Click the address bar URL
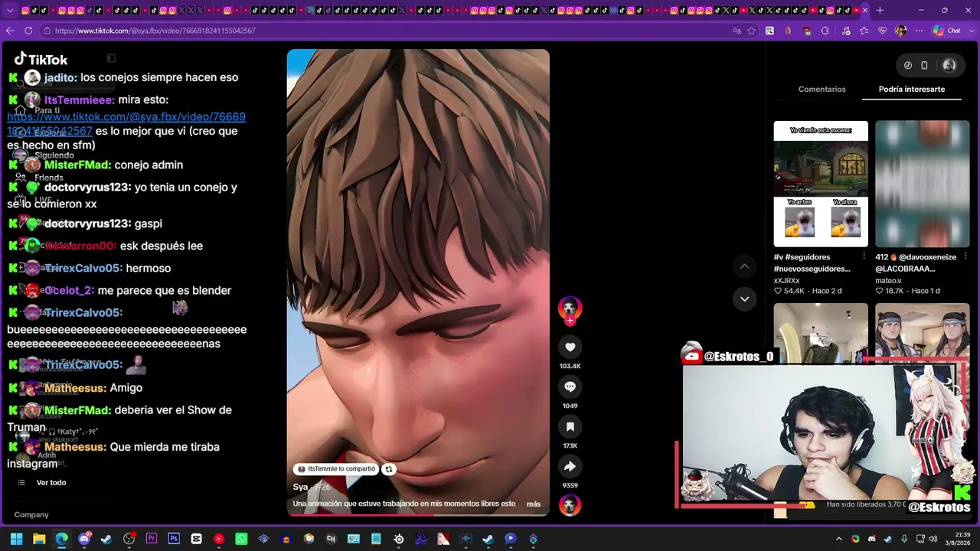 (x=155, y=31)
